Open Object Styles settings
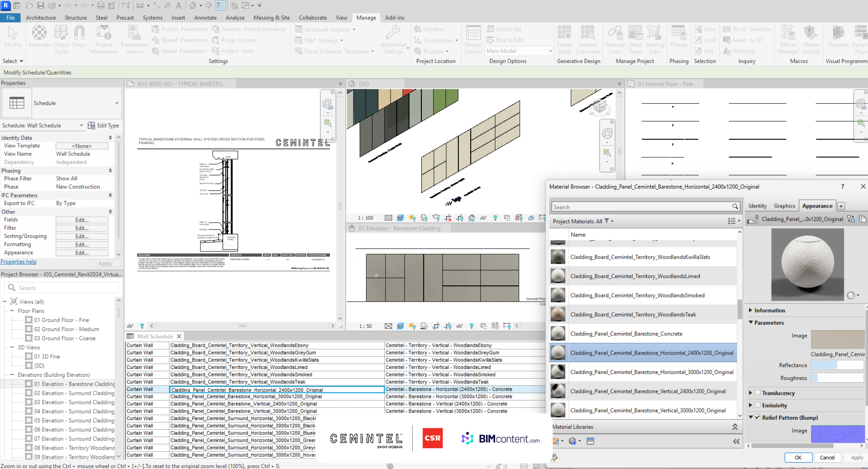The width and height of the screenshot is (868, 469). [x=61, y=40]
